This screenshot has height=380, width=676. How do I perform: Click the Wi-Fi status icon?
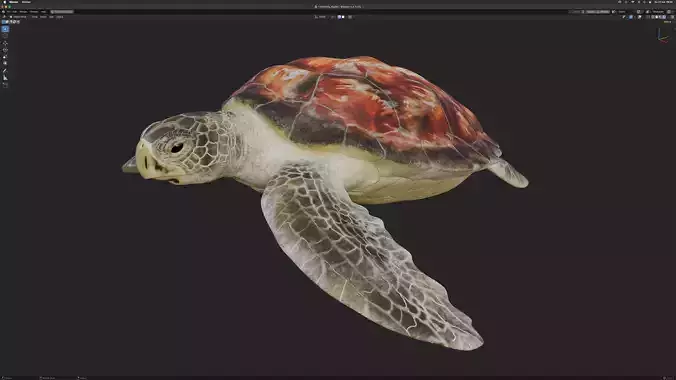[x=633, y=2]
